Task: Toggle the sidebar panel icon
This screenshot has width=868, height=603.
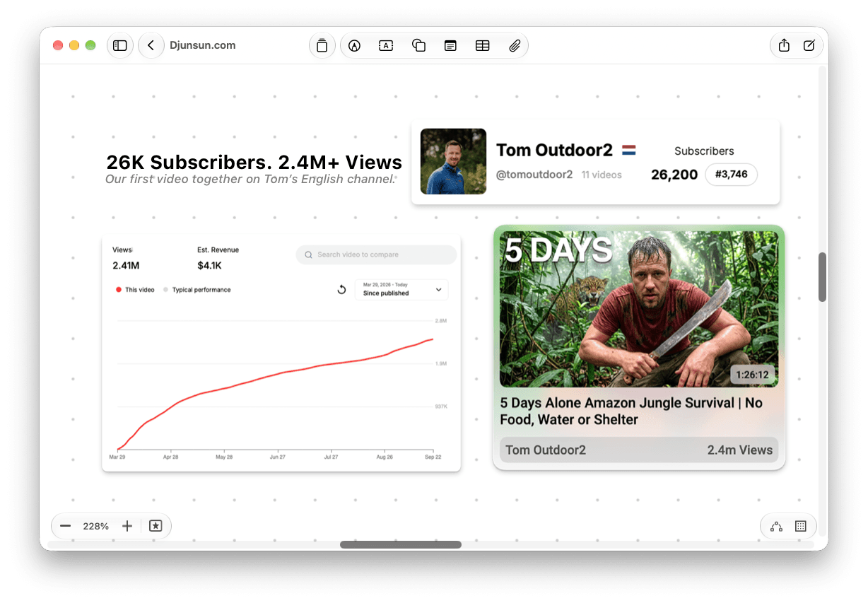Action: click(x=120, y=45)
